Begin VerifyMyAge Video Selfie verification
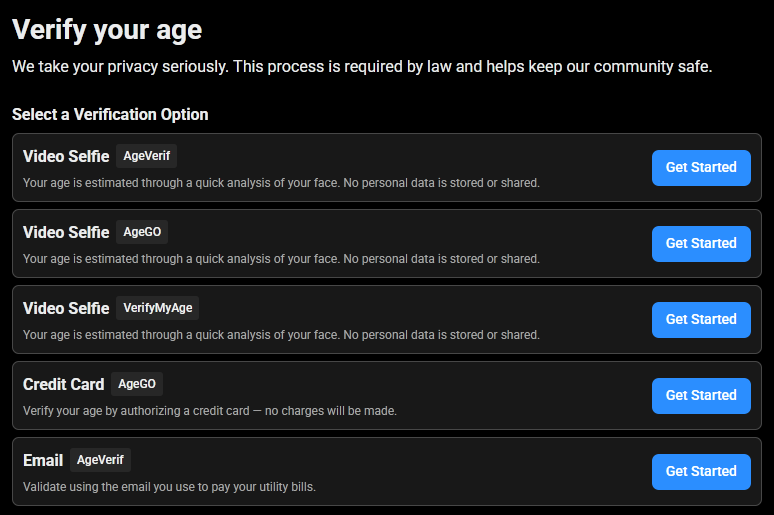774x515 pixels. (701, 320)
